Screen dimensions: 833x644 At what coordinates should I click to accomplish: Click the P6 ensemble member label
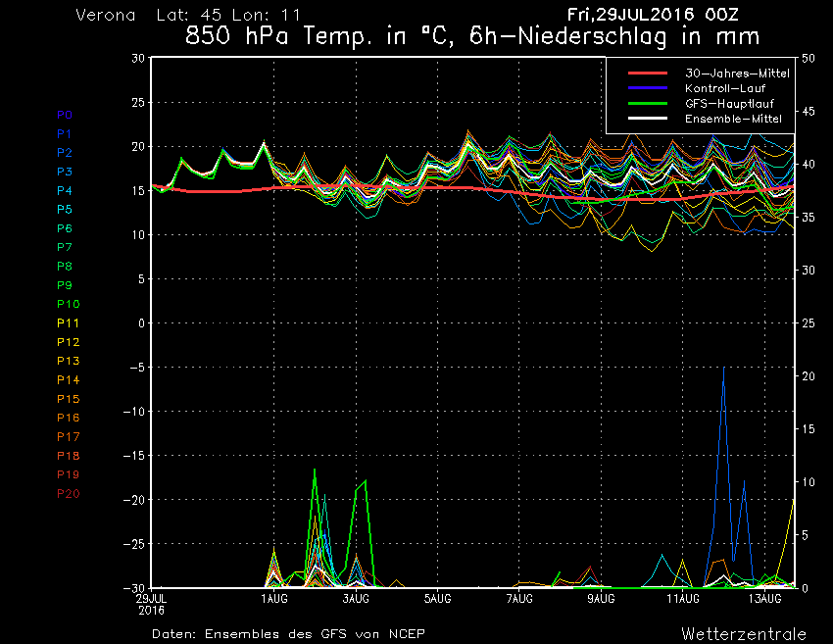click(x=65, y=228)
